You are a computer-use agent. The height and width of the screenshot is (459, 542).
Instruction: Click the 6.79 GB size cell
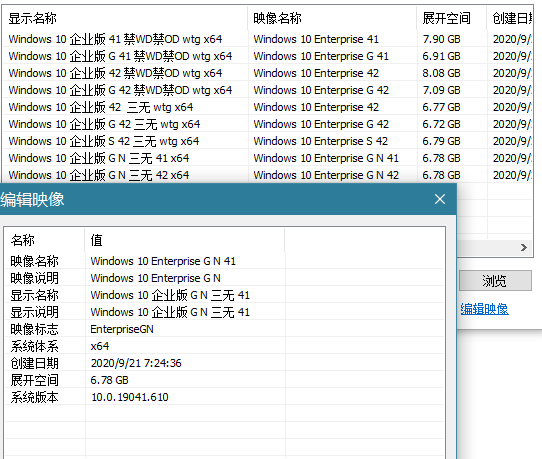click(441, 141)
